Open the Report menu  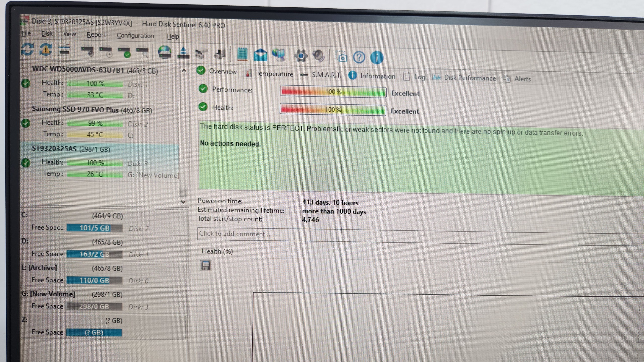click(x=96, y=35)
